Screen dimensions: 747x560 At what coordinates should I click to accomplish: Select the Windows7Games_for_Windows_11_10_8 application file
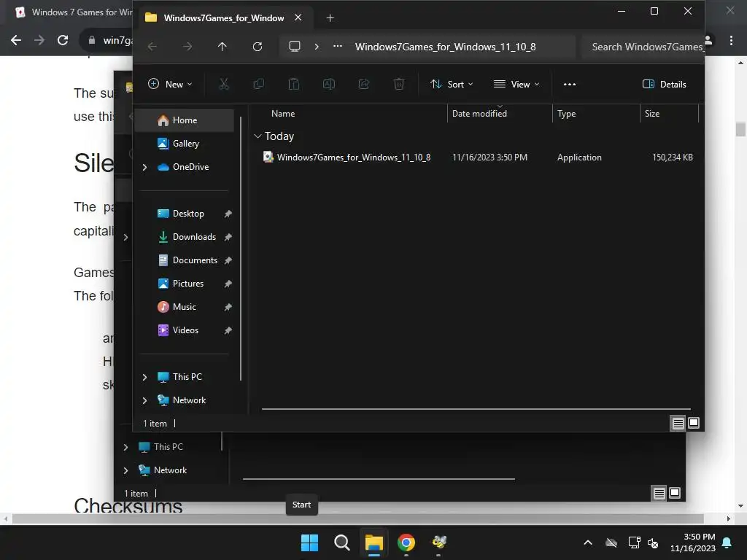[478, 157]
